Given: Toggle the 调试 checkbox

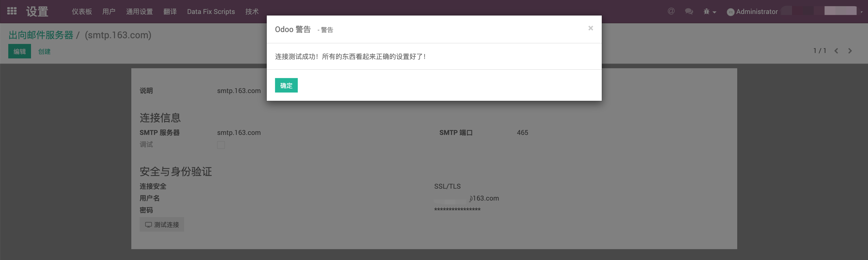Looking at the screenshot, I should pos(221,145).
